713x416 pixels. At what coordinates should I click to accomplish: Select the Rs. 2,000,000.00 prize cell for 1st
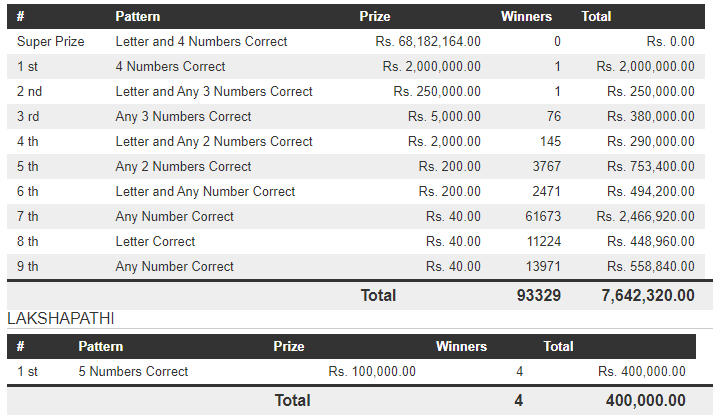click(x=431, y=67)
